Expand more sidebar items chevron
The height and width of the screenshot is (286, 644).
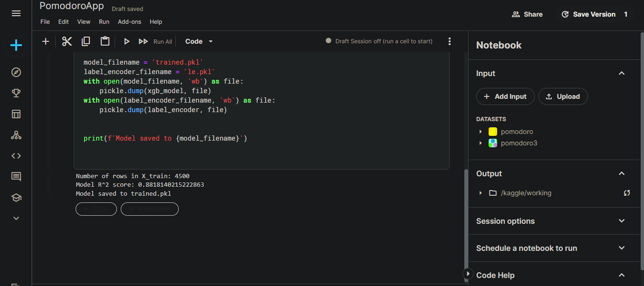click(16, 219)
